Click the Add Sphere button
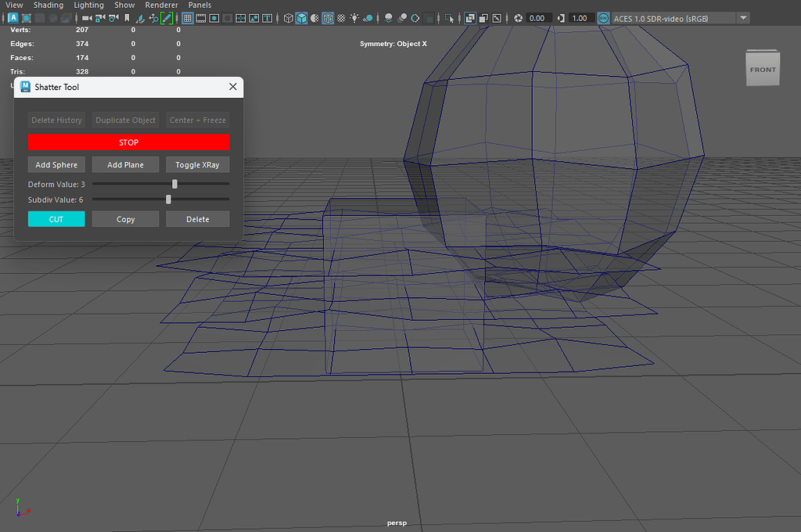This screenshot has height=532, width=801. [56, 164]
